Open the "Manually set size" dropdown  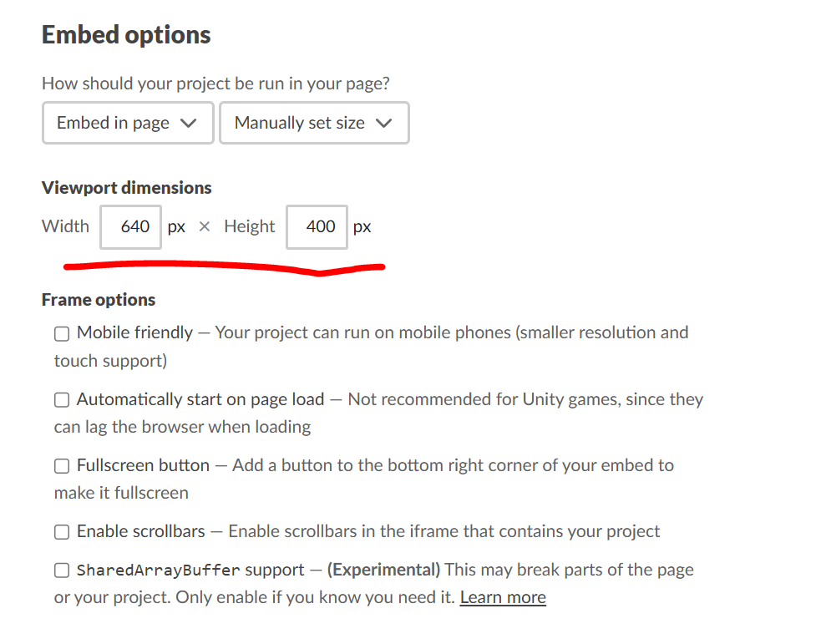(313, 123)
